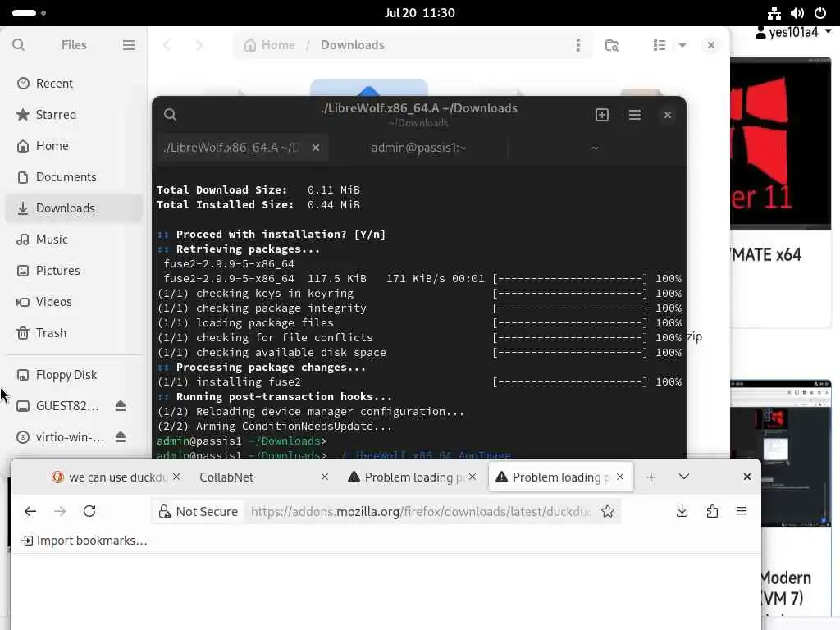Open the browser extensions panel

pyautogui.click(x=712, y=511)
